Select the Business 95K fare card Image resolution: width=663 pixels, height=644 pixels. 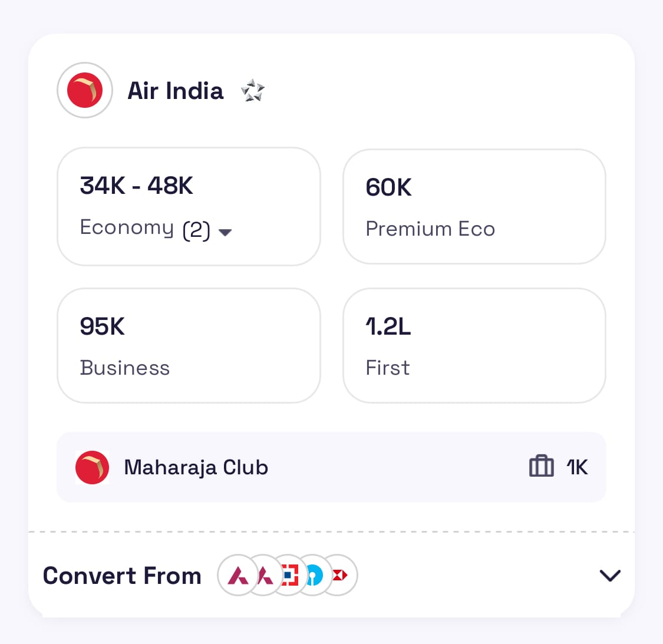coord(189,345)
